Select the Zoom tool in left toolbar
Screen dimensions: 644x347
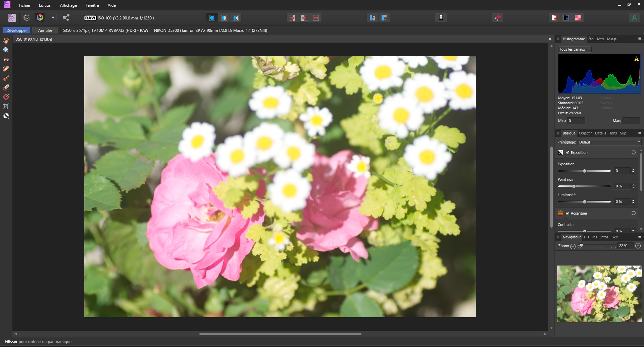pyautogui.click(x=6, y=50)
